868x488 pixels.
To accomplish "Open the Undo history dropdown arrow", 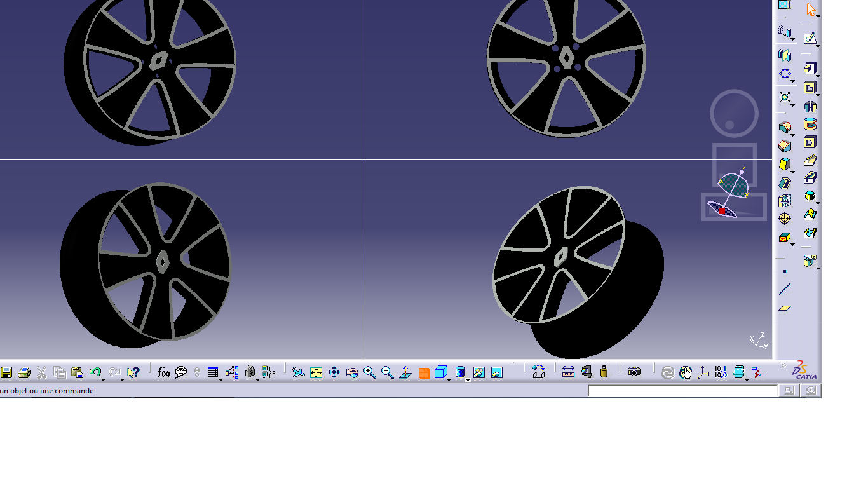I will pos(104,379).
